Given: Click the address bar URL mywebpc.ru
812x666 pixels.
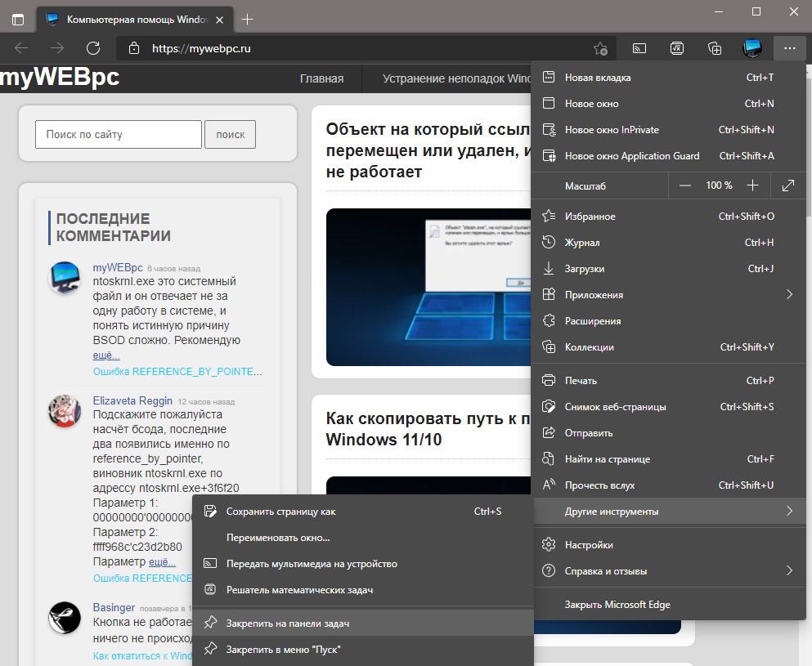Looking at the screenshot, I should coord(201,49).
